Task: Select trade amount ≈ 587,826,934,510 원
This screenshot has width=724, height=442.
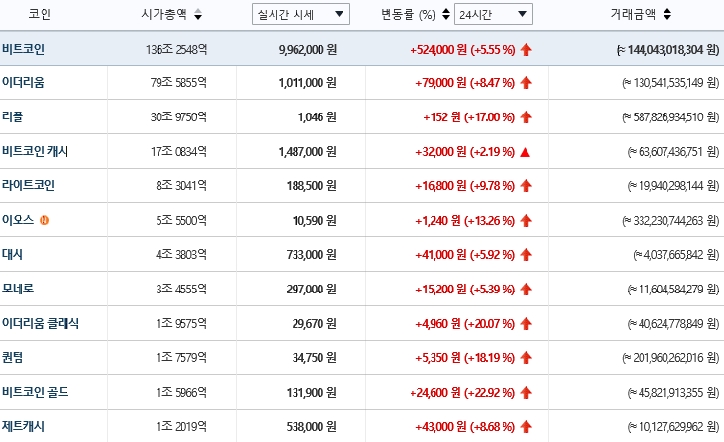Action: click(x=671, y=117)
